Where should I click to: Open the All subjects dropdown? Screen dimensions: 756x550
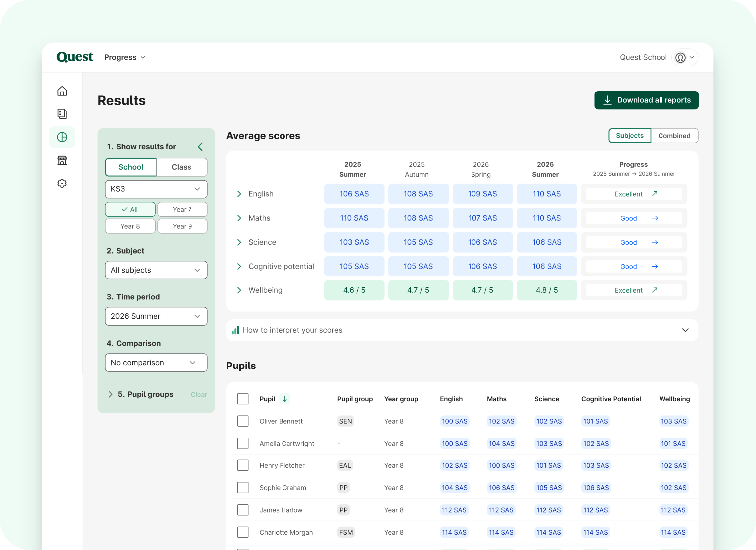click(156, 270)
